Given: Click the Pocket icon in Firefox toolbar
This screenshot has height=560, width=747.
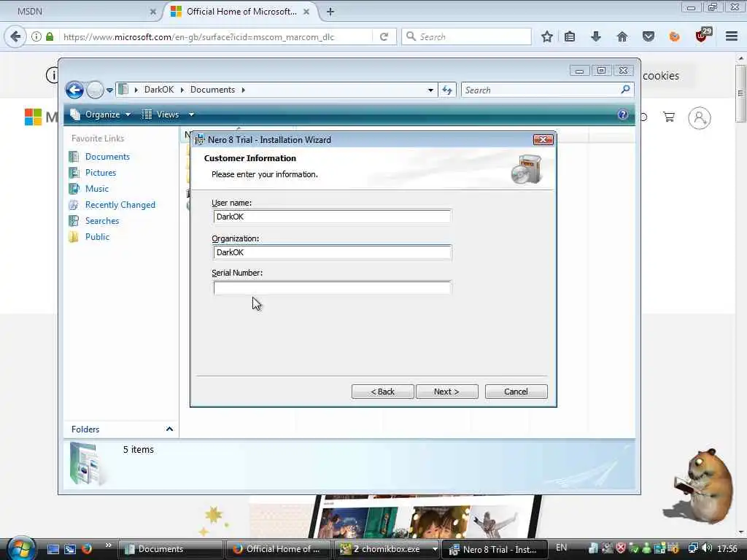Looking at the screenshot, I should pyautogui.click(x=648, y=36).
